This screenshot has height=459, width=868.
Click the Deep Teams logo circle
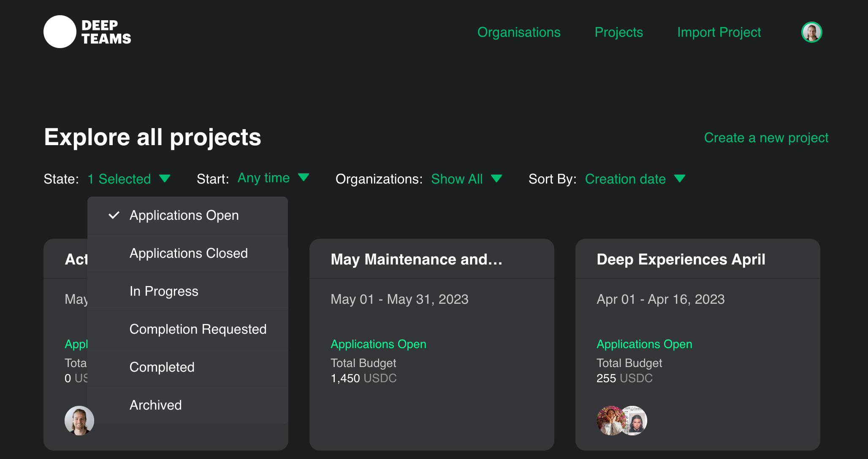tap(60, 32)
